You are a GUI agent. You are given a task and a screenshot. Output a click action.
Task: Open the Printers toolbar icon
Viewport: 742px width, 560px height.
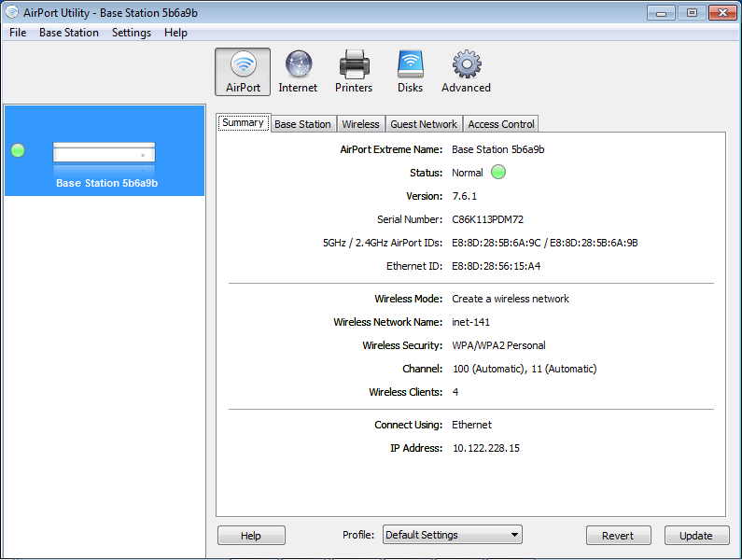click(x=354, y=72)
